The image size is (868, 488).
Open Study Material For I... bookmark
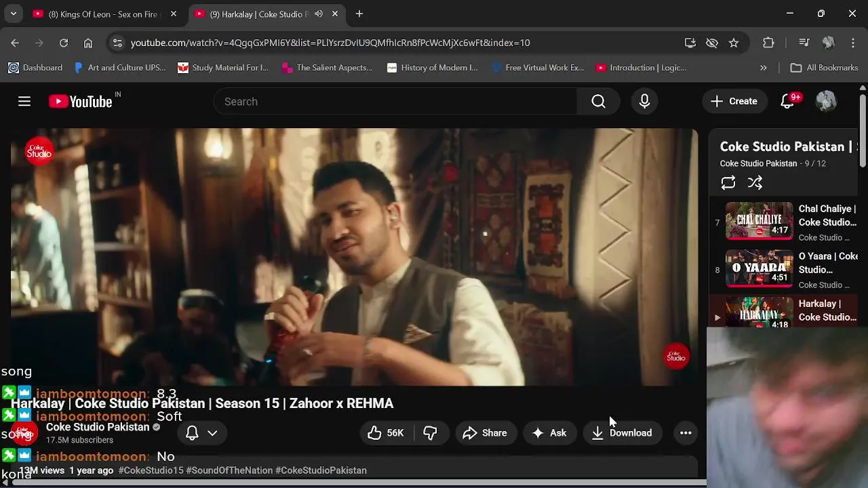[x=224, y=68]
